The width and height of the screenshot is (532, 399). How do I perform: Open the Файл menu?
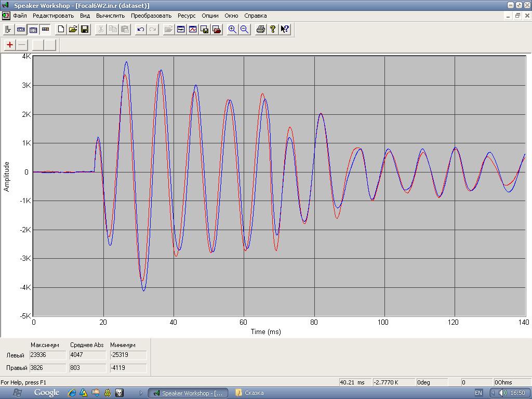click(x=20, y=16)
